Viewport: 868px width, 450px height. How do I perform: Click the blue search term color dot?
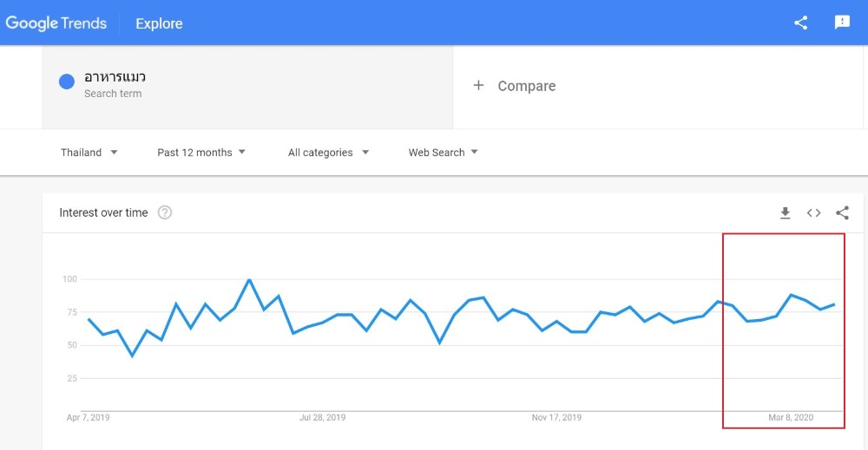67,82
